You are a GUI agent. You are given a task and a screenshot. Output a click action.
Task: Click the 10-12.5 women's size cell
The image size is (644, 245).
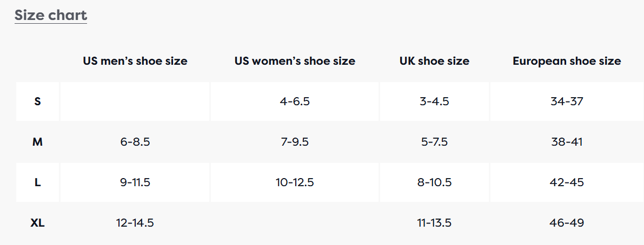pyautogui.click(x=295, y=183)
